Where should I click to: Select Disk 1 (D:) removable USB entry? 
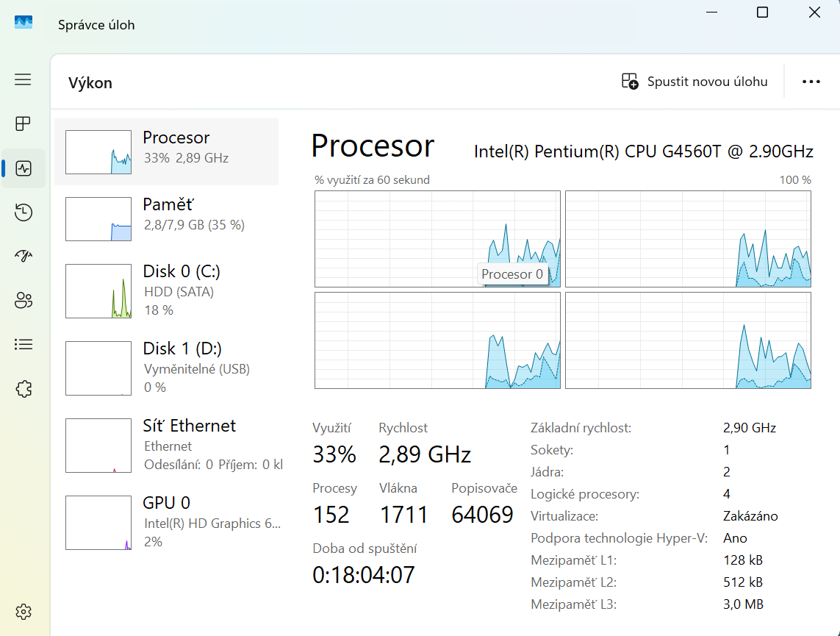tap(167, 368)
